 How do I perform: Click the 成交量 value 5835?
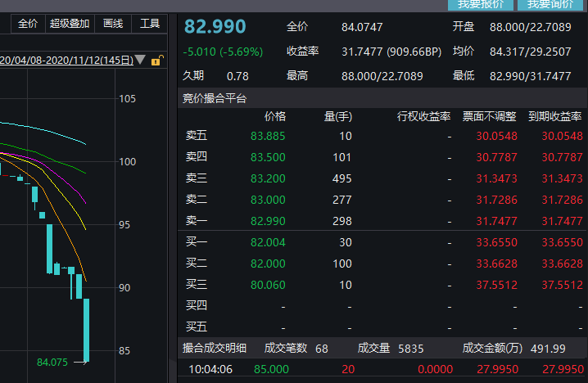pos(410,349)
